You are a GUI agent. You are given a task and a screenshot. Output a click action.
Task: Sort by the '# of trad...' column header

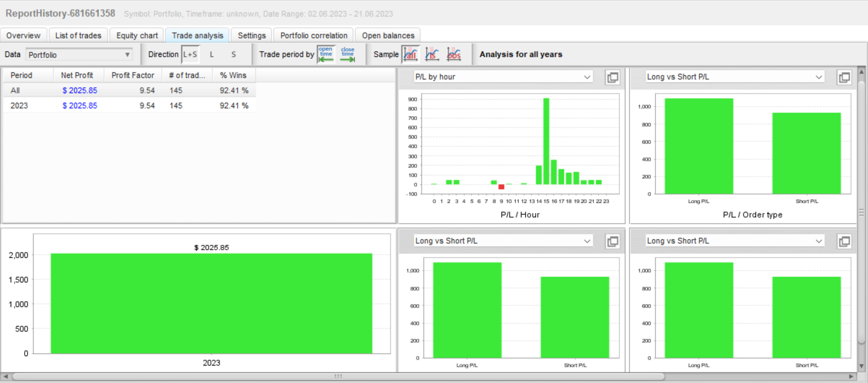pyautogui.click(x=187, y=75)
